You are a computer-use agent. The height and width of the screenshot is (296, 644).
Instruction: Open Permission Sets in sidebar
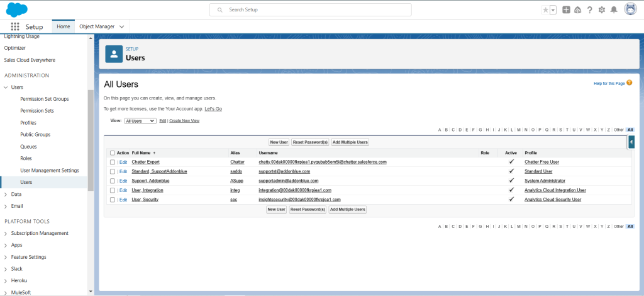pyautogui.click(x=37, y=111)
